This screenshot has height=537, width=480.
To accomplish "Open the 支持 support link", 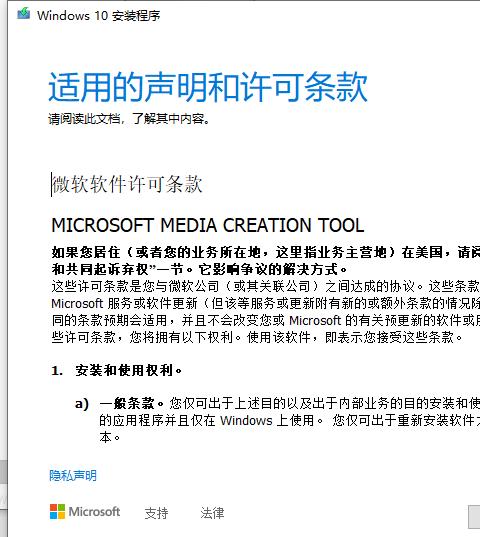I will click(156, 513).
